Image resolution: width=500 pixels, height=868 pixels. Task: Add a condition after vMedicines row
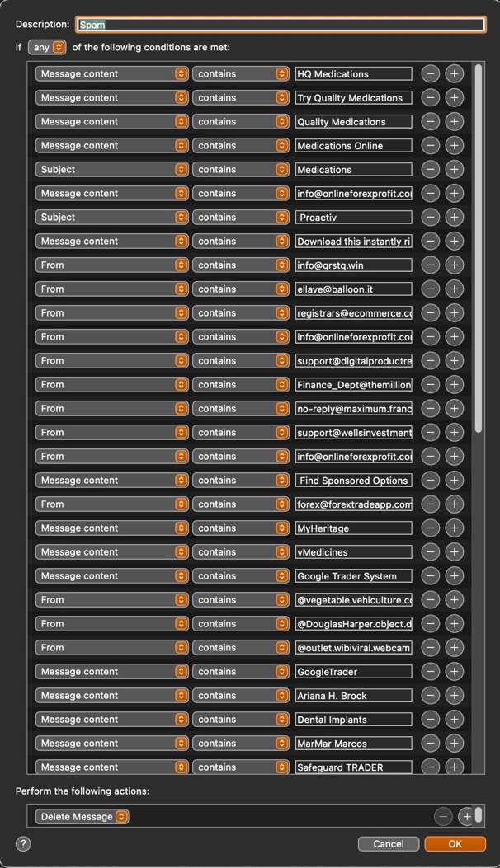454,552
